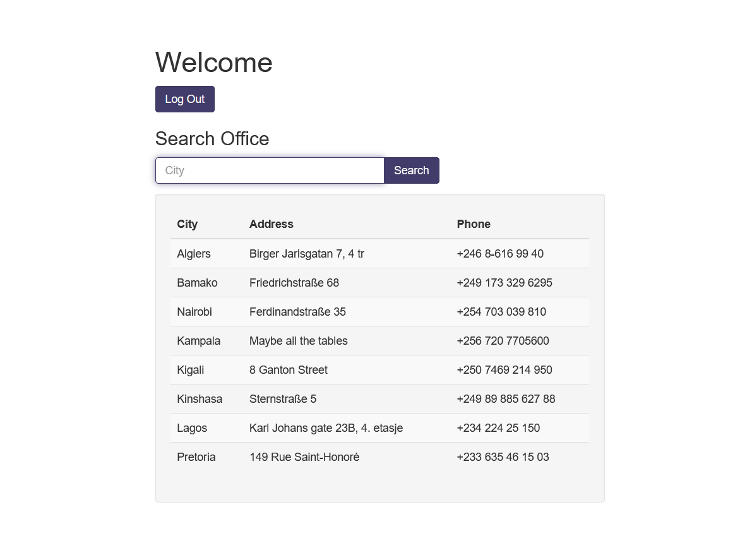Select the Nairobi city cell
752x560 pixels.
click(194, 312)
